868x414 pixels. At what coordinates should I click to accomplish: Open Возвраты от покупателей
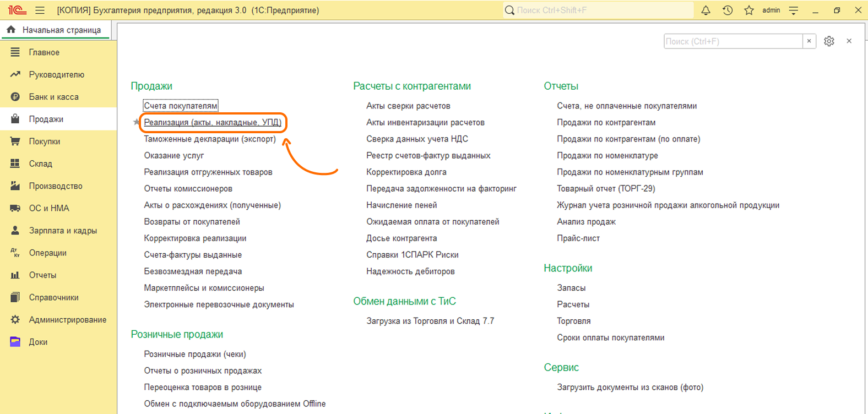(192, 221)
